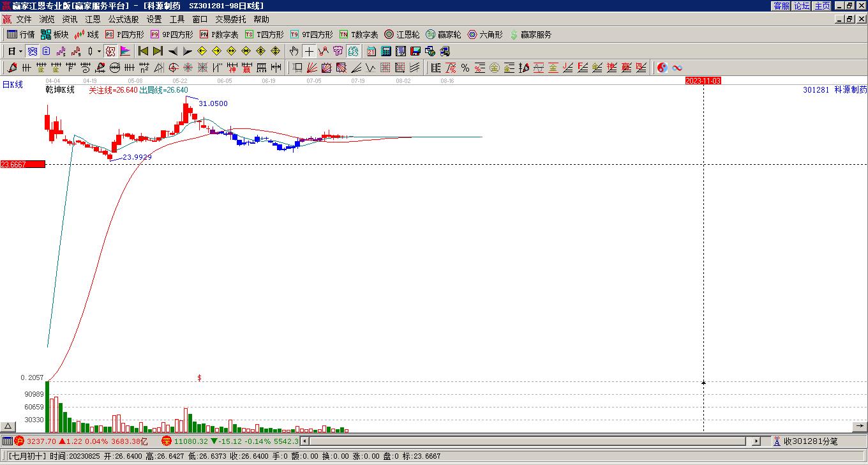Jump to first bar with skip-start icon
Image resolution: width=868 pixels, height=465 pixels.
[143, 51]
